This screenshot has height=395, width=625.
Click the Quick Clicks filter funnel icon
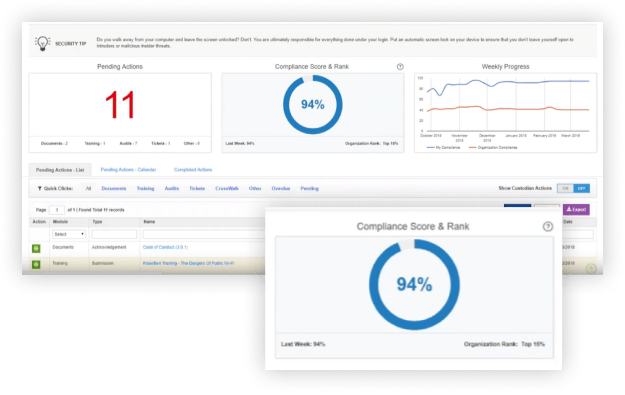pyautogui.click(x=39, y=188)
